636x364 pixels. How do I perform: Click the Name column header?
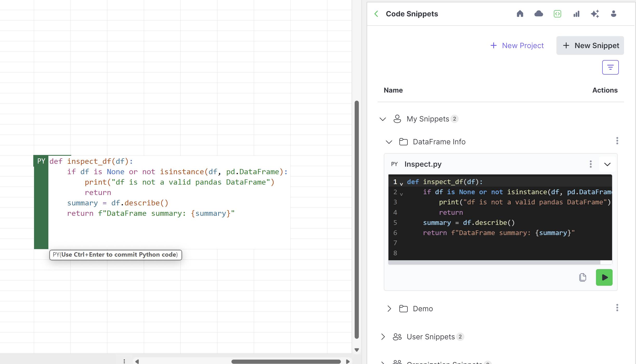pyautogui.click(x=393, y=90)
